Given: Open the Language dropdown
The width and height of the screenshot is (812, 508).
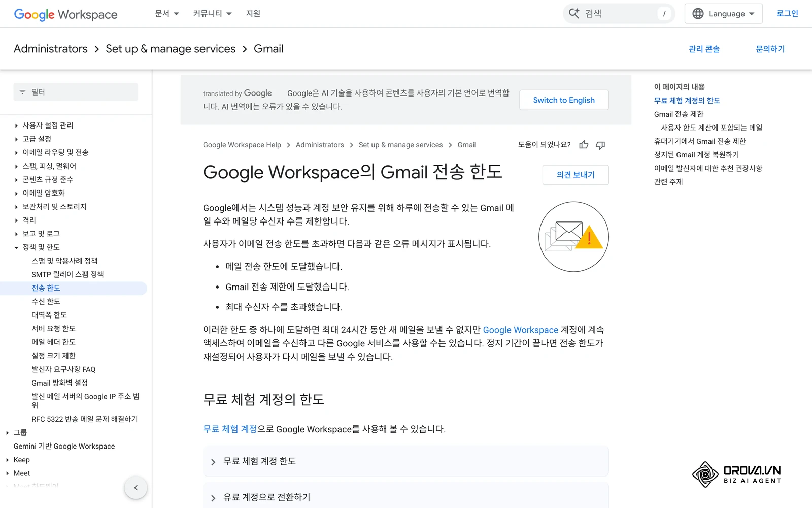Looking at the screenshot, I should 724,14.
